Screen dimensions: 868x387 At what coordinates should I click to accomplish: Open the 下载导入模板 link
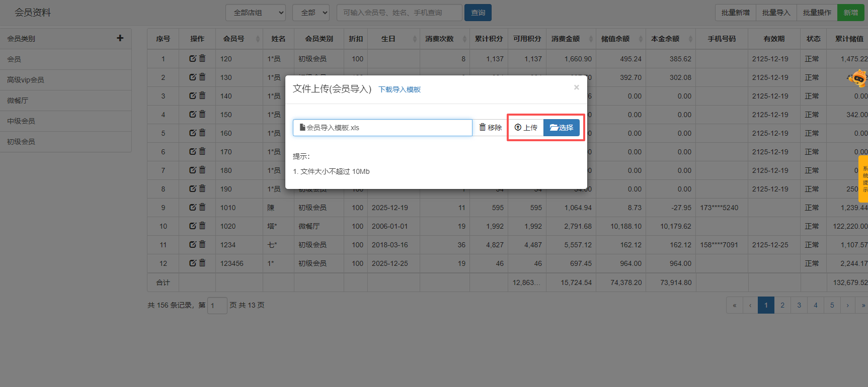(x=400, y=89)
